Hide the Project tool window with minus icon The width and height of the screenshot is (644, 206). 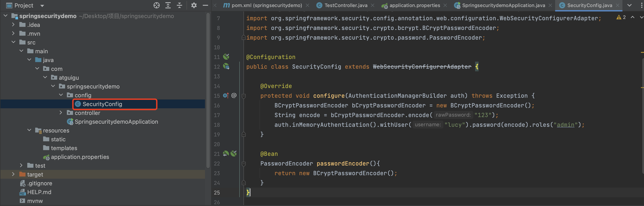click(205, 5)
